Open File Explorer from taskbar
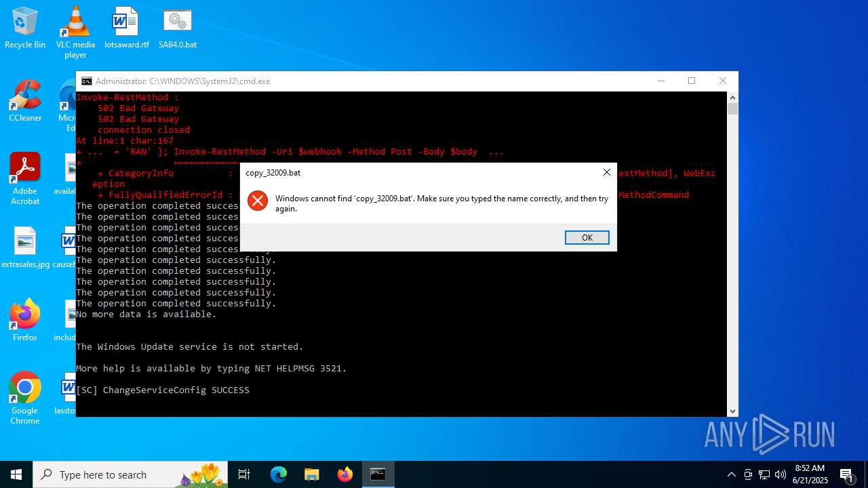The width and height of the screenshot is (868, 488). (312, 474)
